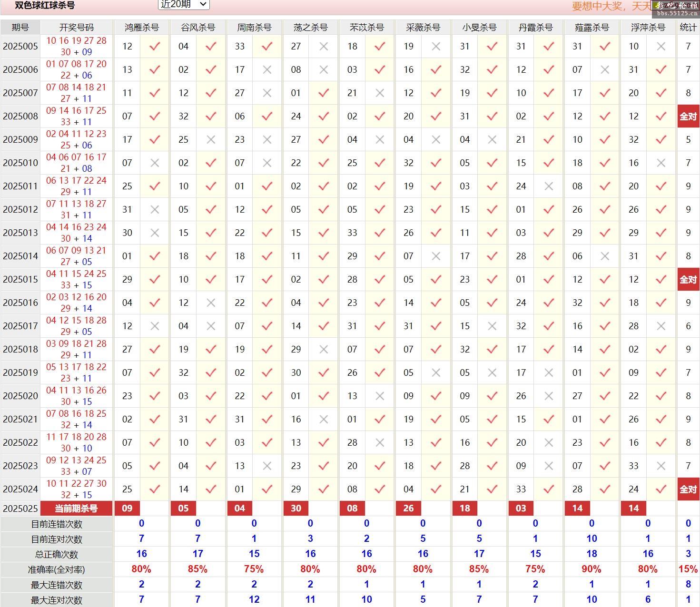Click the 采薇杀号 column header
This screenshot has height=607, width=700.
(423, 27)
